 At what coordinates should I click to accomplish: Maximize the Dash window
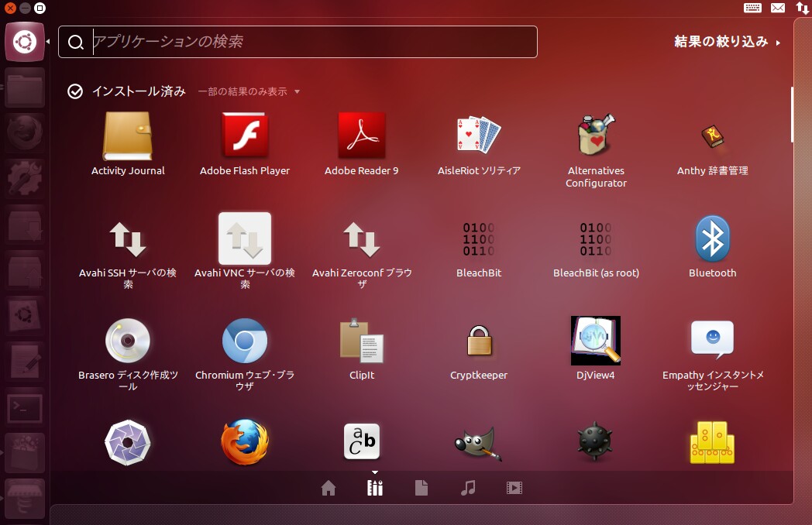[40, 8]
